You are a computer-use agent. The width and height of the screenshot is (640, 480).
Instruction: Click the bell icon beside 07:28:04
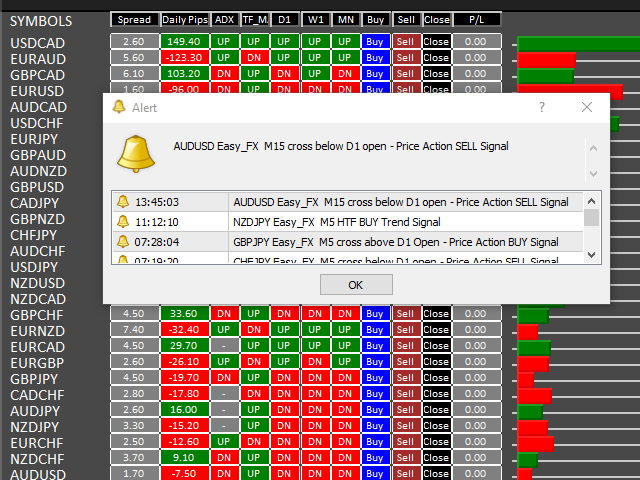point(123,242)
